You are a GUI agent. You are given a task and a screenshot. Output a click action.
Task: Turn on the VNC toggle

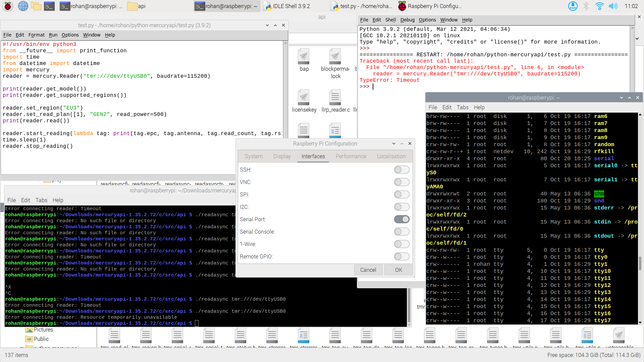[401, 182]
